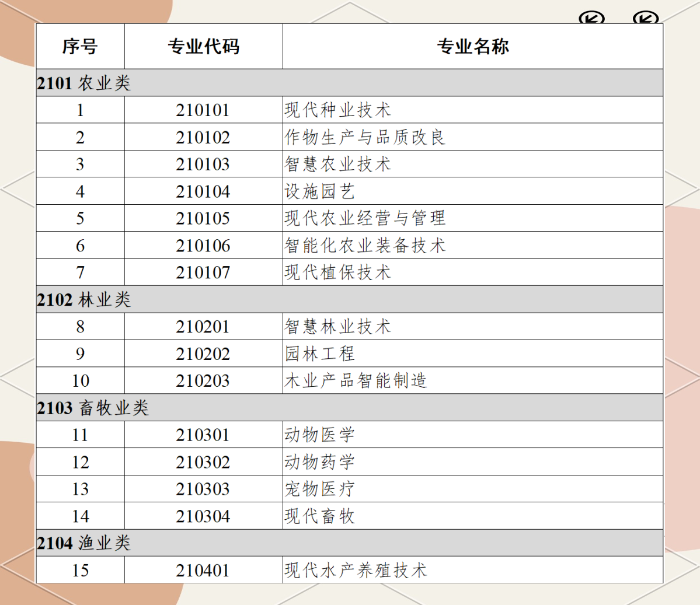
Task: Select the major name 设施园艺
Action: point(320,191)
